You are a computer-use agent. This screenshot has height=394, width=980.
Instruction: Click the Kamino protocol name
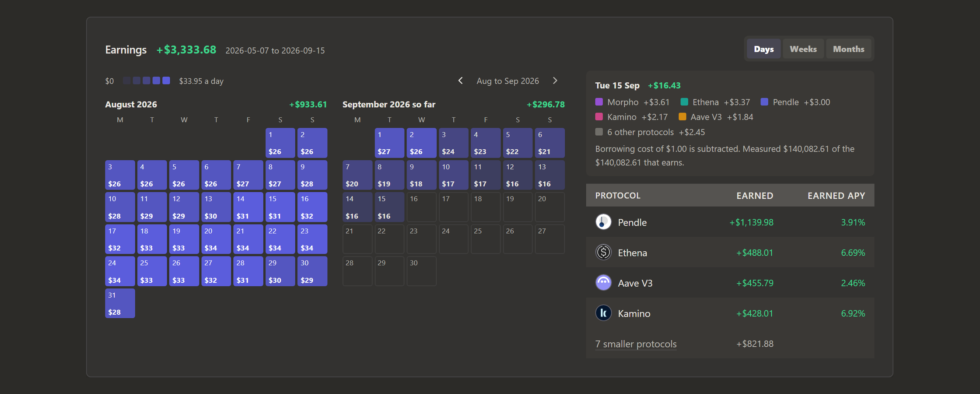(x=634, y=313)
